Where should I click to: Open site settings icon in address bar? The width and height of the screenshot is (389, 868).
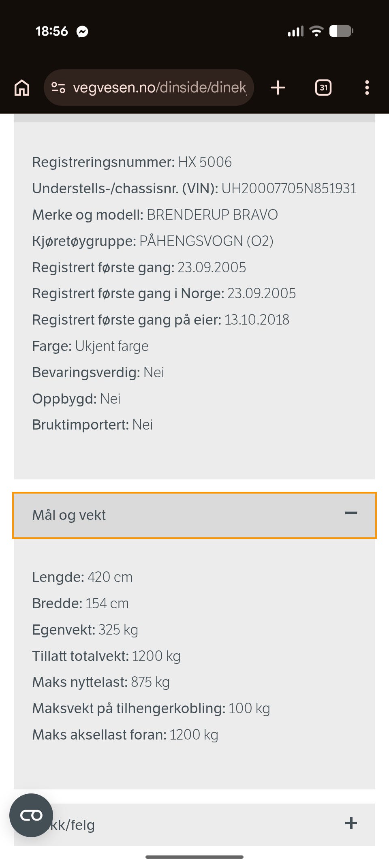[58, 88]
